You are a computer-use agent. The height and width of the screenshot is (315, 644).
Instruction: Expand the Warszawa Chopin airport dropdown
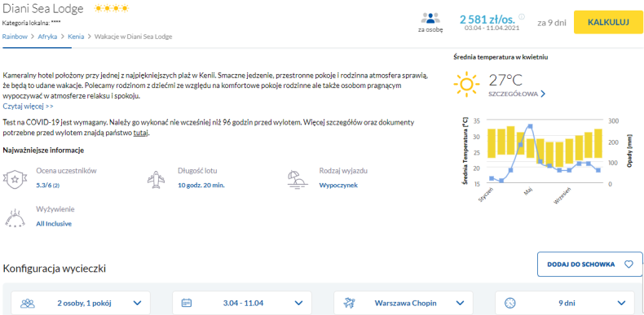tap(404, 303)
